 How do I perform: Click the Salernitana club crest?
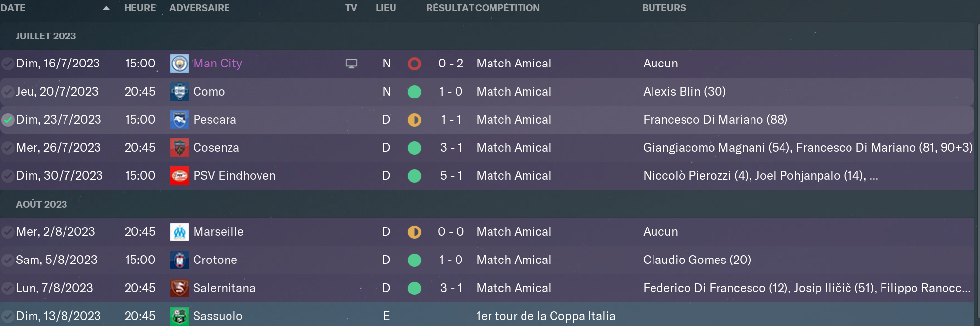tap(179, 288)
